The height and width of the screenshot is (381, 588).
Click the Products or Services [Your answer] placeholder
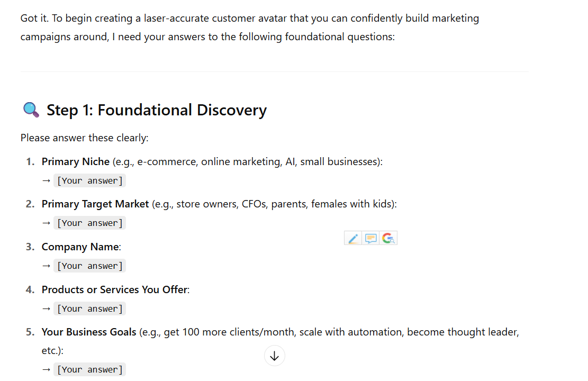pos(89,309)
